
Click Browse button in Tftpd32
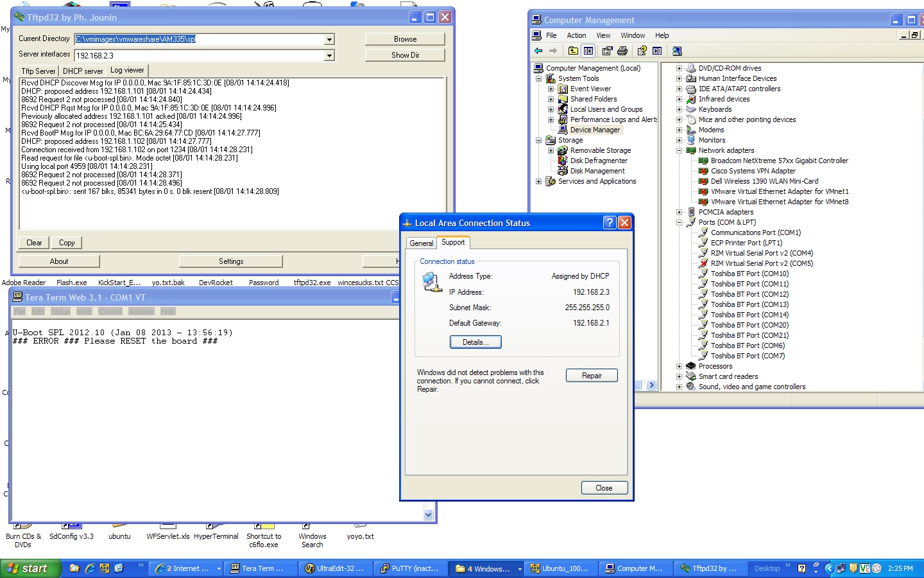tap(405, 39)
